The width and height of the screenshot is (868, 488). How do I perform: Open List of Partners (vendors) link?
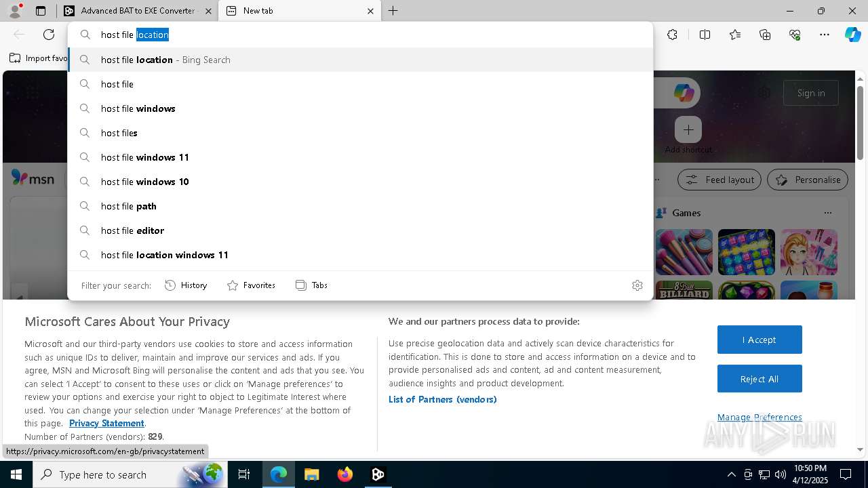(x=443, y=399)
